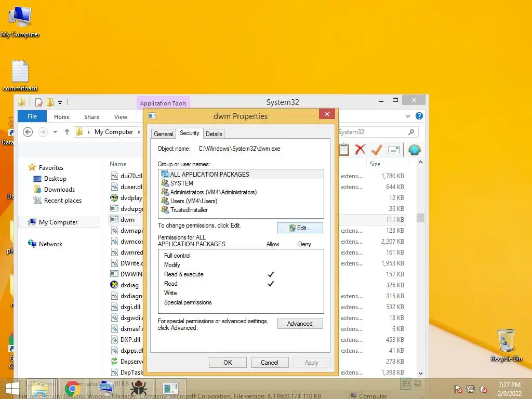The height and width of the screenshot is (399, 532).
Task: Select Users (VM4\Users) entry
Action: pyautogui.click(x=241, y=201)
